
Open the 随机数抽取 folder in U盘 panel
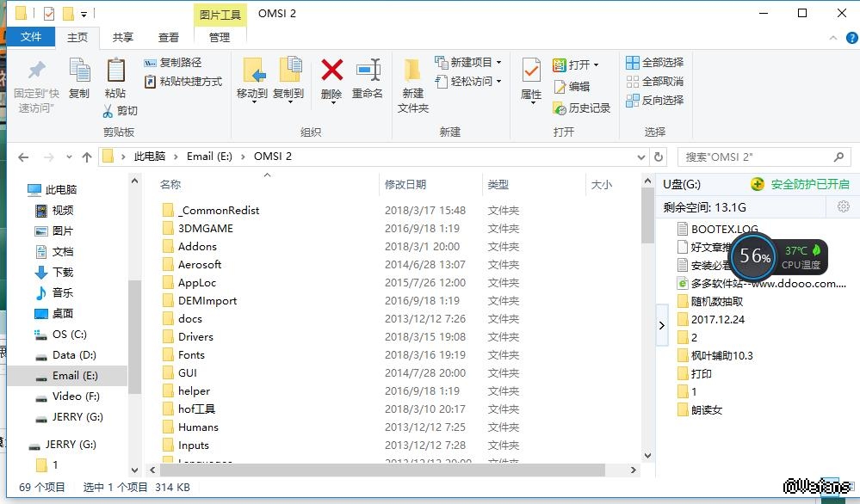(717, 301)
